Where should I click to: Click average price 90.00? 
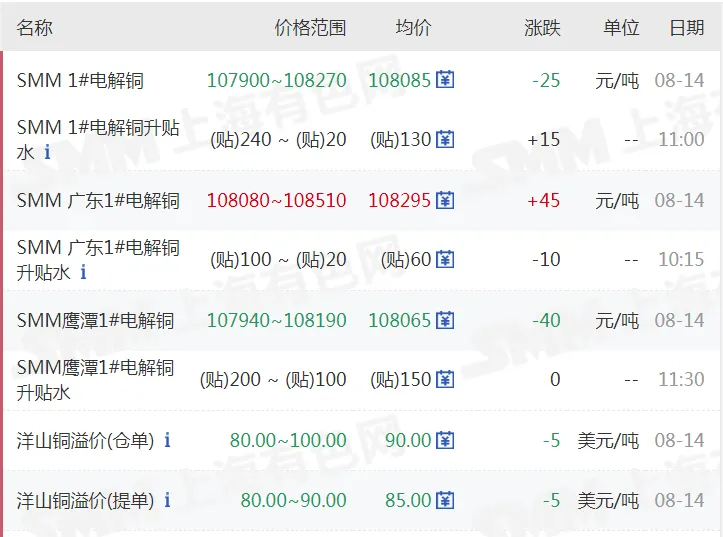[x=408, y=440]
